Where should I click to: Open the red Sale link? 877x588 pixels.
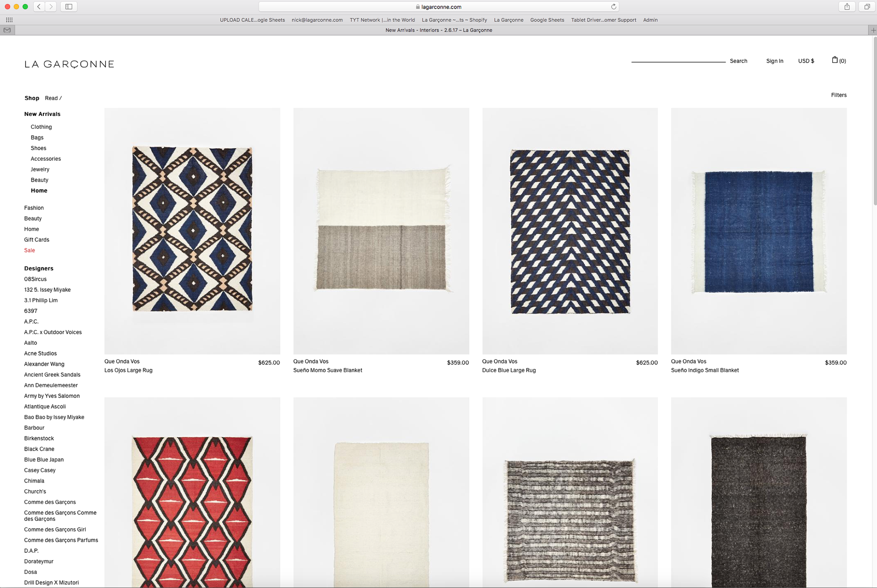30,250
